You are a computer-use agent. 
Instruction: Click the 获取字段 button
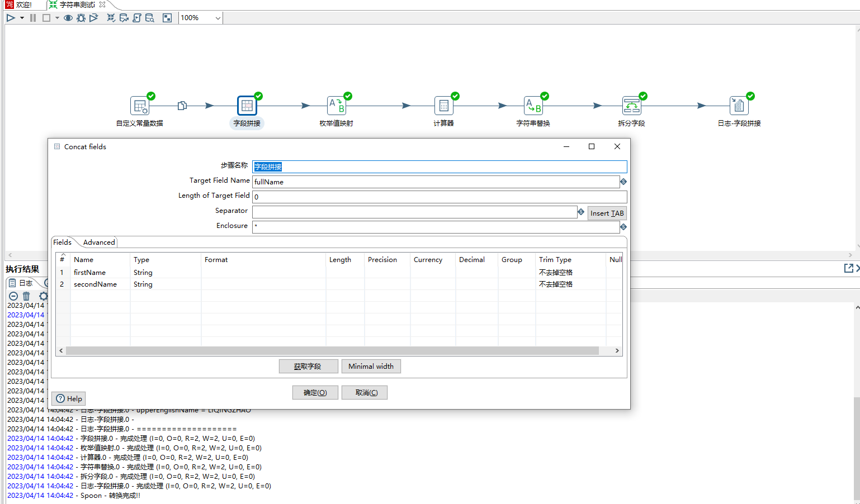(308, 367)
